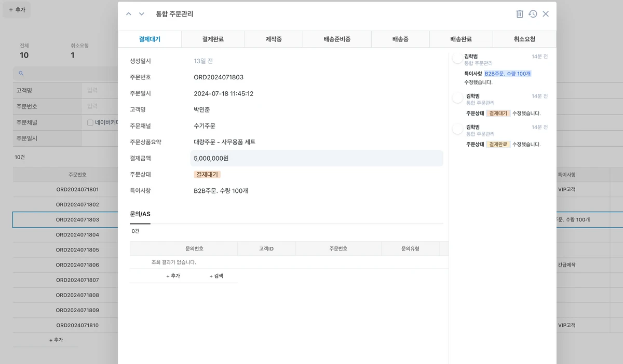The width and height of the screenshot is (623, 364).
Task: Click row ORD2024071810 in background list
Action: point(77,326)
